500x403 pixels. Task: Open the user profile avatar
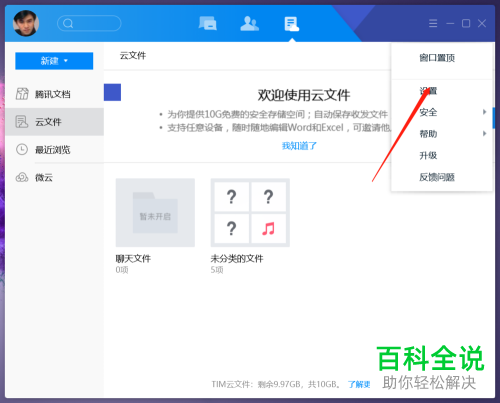point(26,23)
